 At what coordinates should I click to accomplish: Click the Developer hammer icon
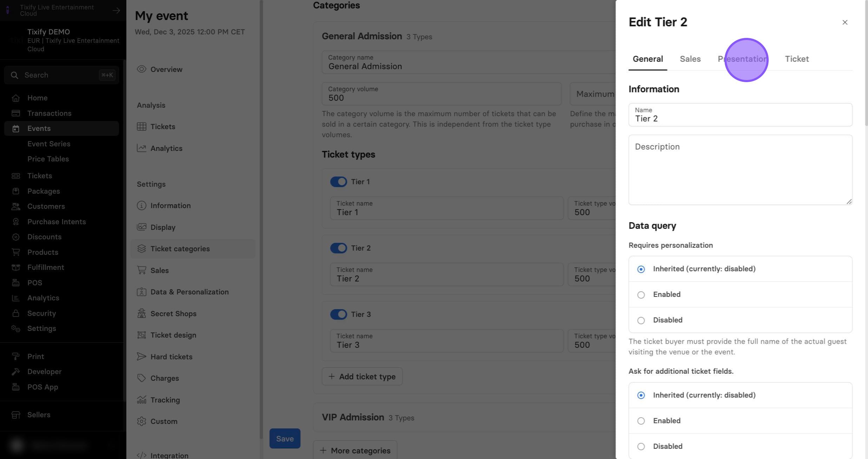15,372
